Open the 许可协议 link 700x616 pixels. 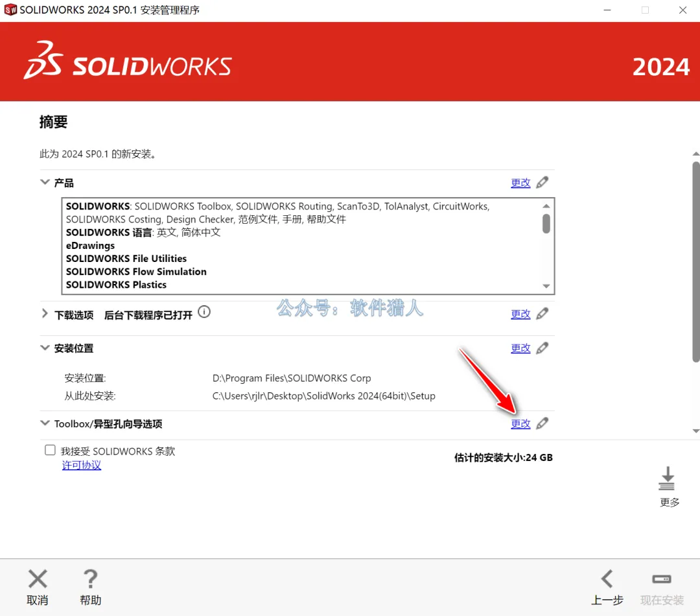coord(82,465)
